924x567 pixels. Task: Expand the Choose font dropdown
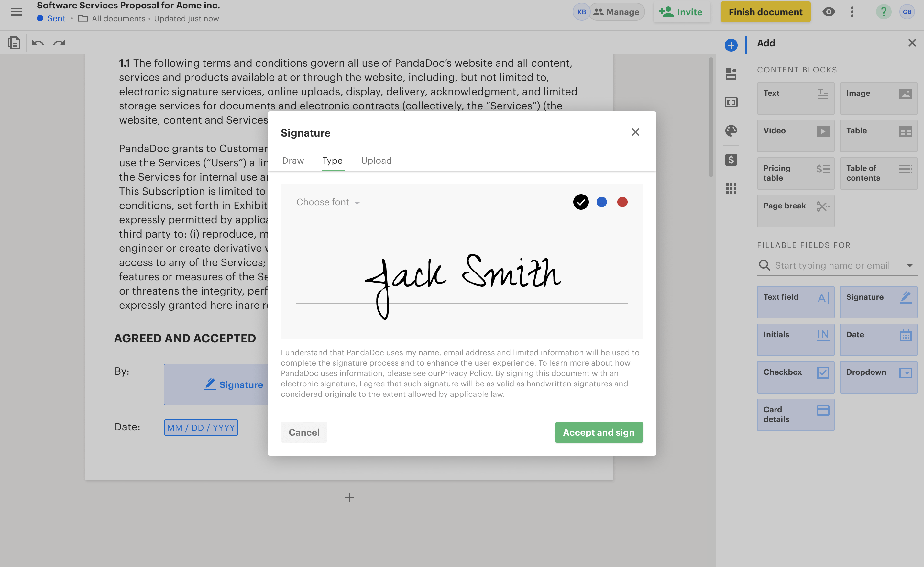[x=328, y=202]
